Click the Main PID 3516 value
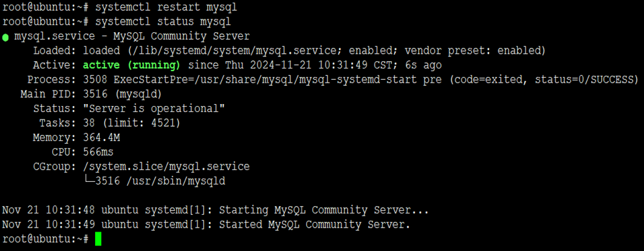The image size is (644, 251). pos(123,94)
